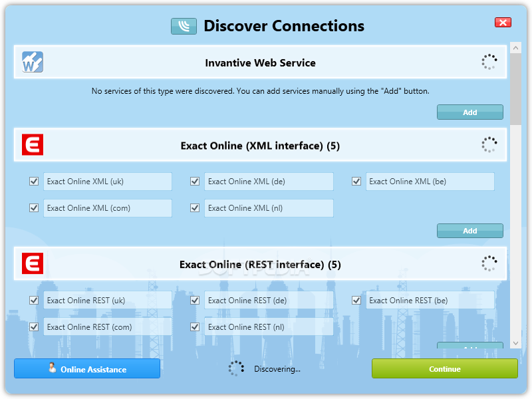
Task: Click the Discovering progress spinner at bottom
Action: tap(236, 368)
